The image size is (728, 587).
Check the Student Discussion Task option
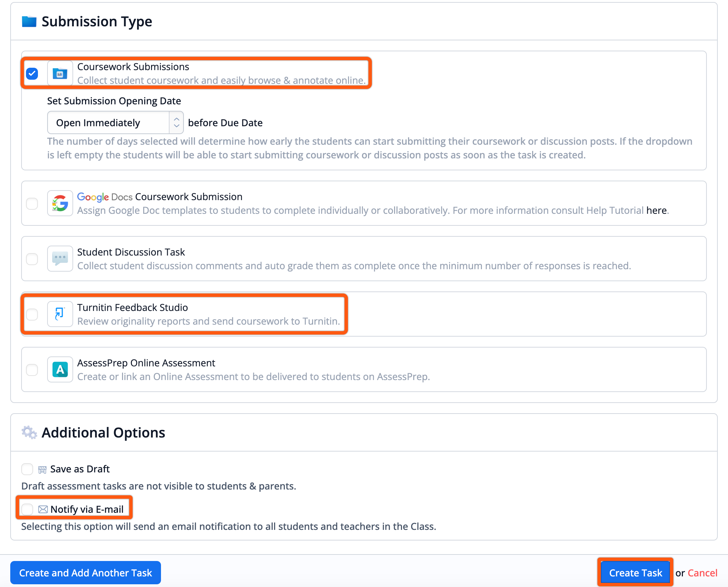32,259
